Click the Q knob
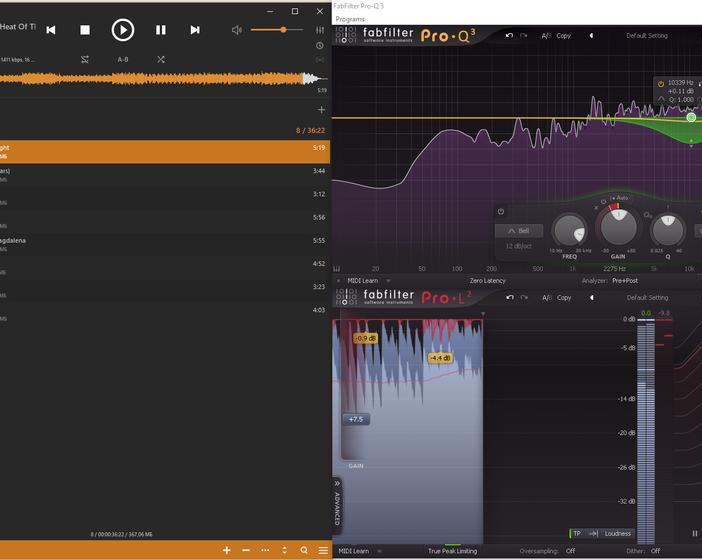Viewport: 702px width, 560px height. click(668, 230)
